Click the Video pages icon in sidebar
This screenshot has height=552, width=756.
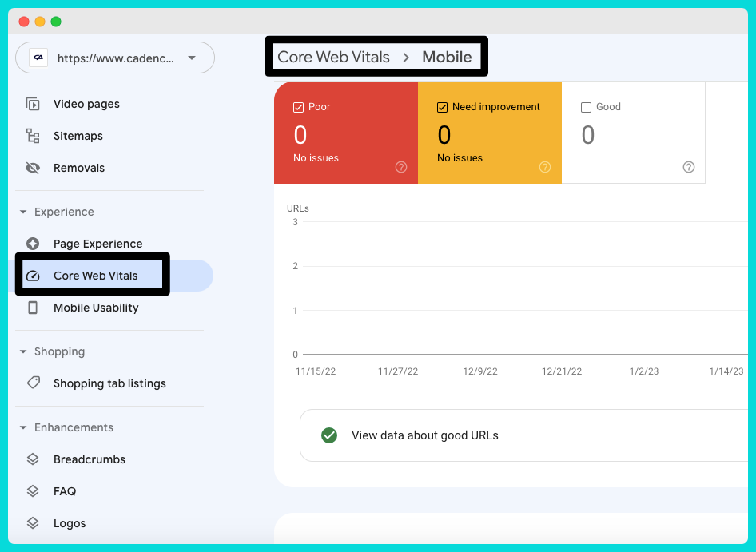pyautogui.click(x=33, y=104)
